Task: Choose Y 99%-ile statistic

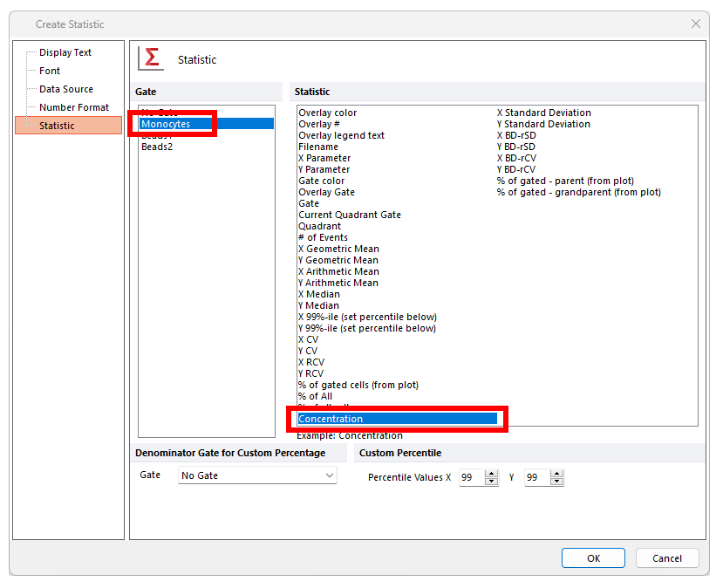Action: pyautogui.click(x=367, y=328)
